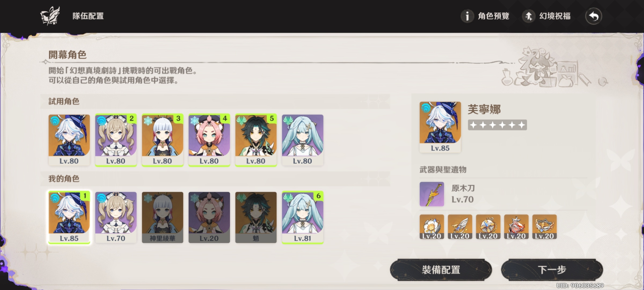
Task: Select my Barbara Lv.70 card
Action: [x=116, y=218]
